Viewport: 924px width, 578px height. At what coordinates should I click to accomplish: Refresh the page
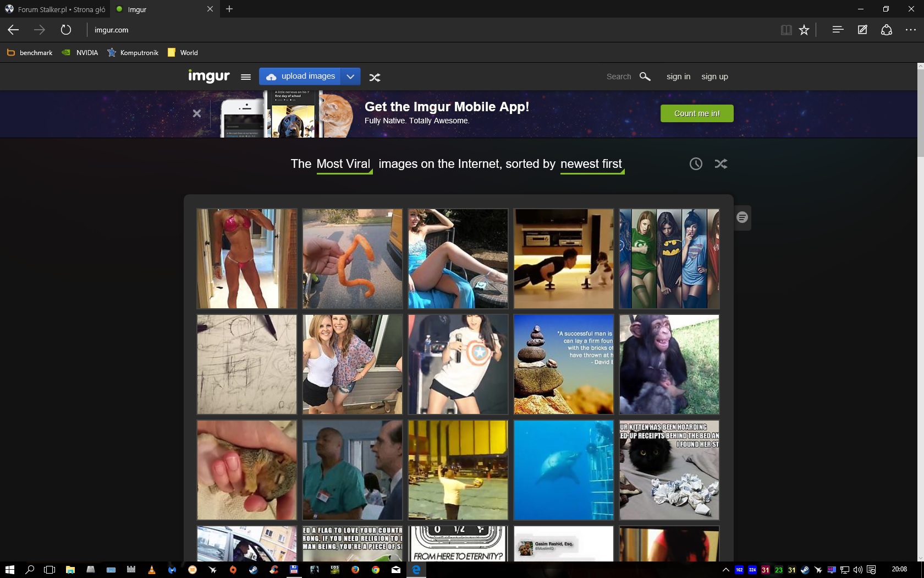[66, 30]
